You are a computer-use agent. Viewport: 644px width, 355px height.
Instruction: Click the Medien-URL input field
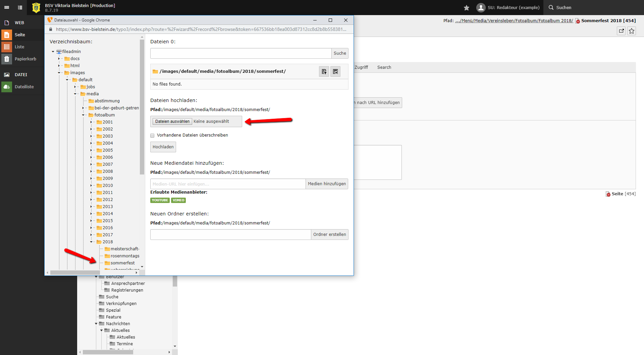(x=228, y=184)
